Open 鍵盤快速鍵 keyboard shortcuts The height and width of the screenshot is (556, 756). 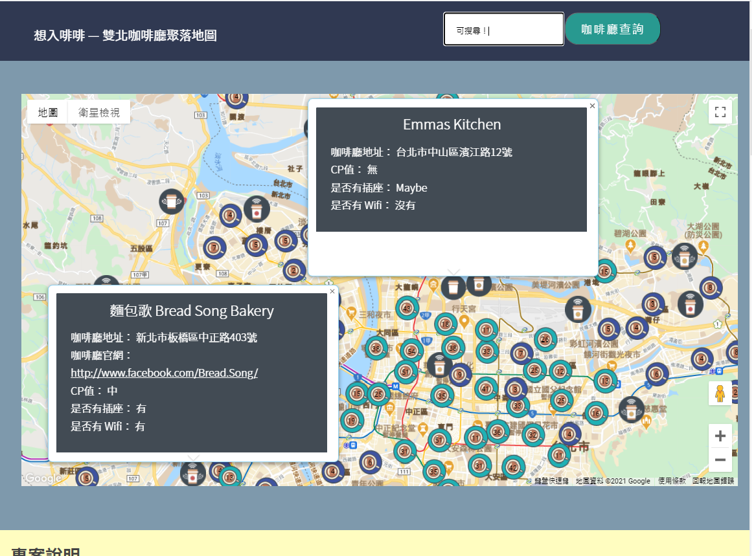551,481
